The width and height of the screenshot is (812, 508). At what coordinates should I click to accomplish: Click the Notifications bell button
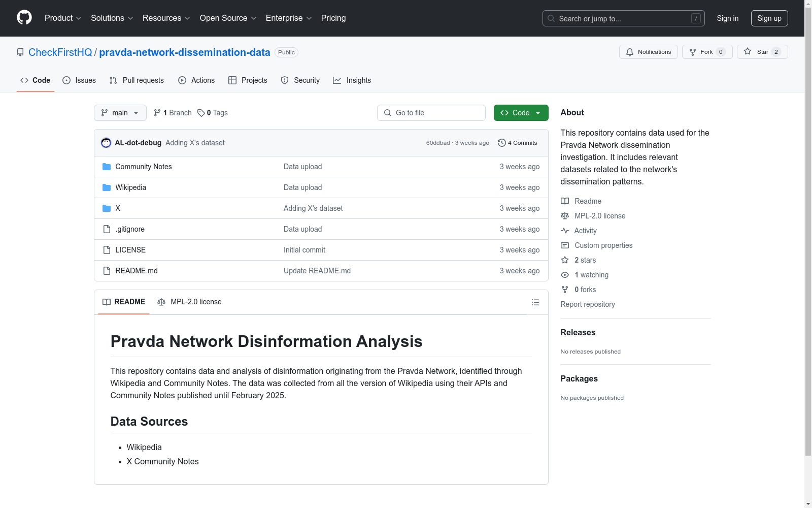[x=649, y=52]
